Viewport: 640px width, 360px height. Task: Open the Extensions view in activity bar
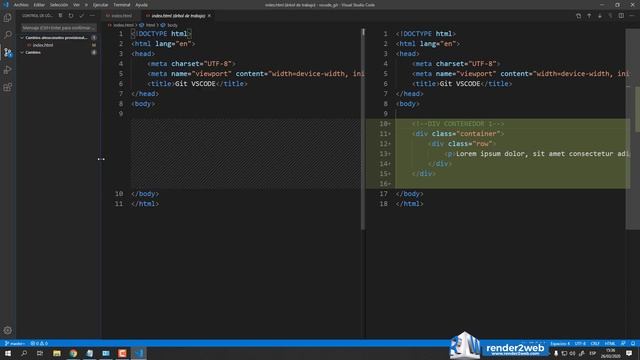[7, 87]
